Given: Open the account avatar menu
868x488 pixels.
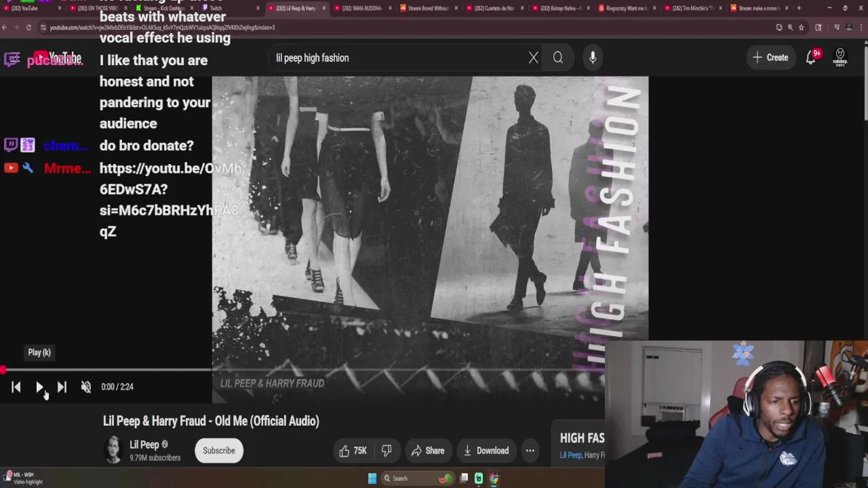Looking at the screenshot, I should (840, 57).
